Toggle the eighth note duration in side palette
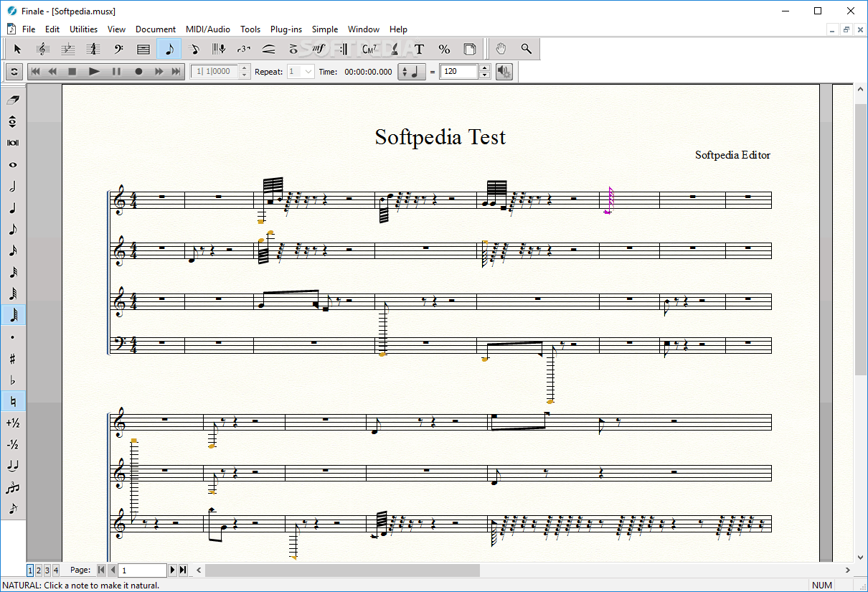Screen dimensions: 868x592 (13, 230)
